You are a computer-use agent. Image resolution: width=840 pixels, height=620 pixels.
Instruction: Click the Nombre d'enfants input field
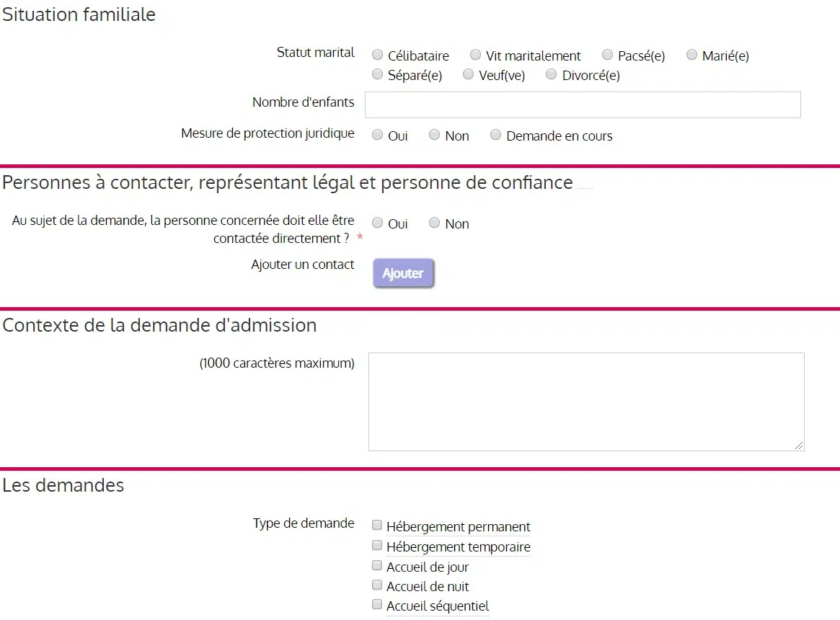click(x=583, y=105)
